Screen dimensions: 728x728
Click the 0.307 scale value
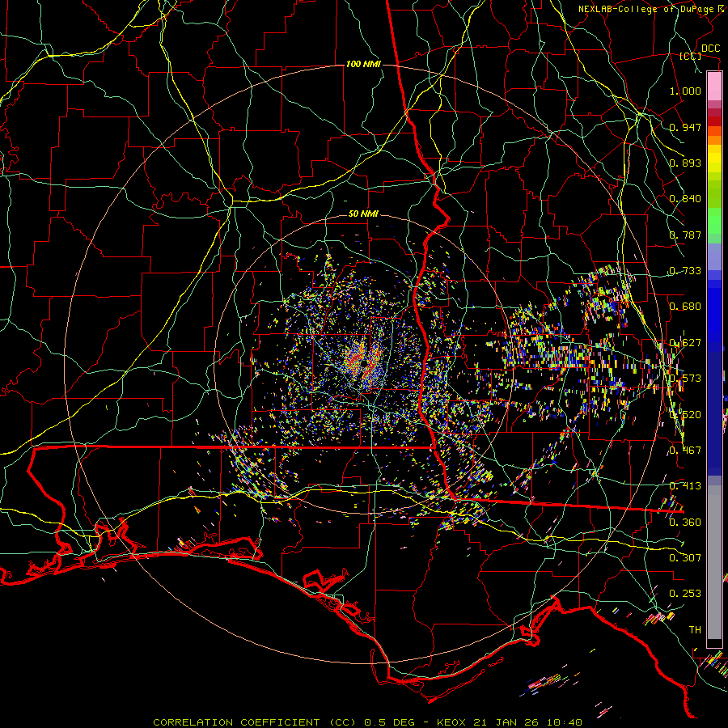pyautogui.click(x=685, y=558)
